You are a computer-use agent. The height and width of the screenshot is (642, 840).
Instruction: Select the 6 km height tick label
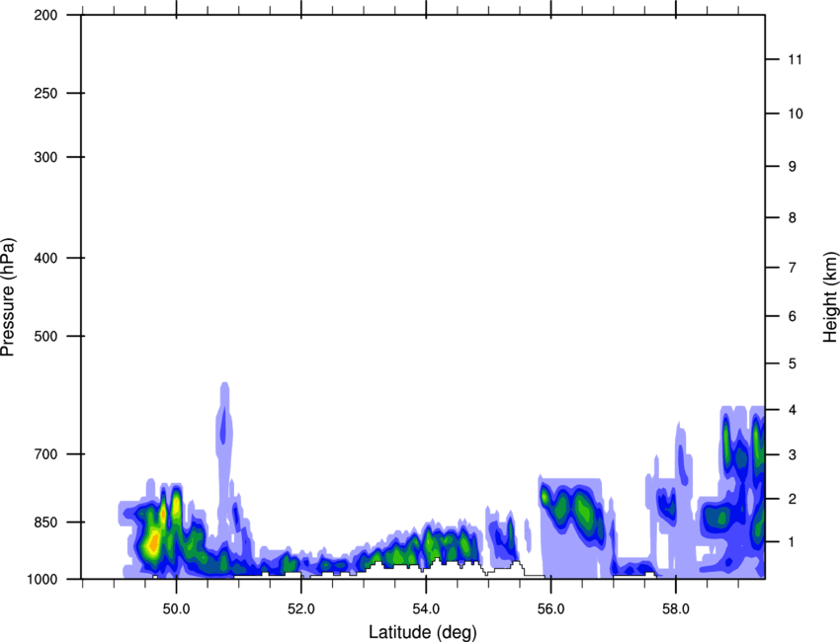[793, 316]
